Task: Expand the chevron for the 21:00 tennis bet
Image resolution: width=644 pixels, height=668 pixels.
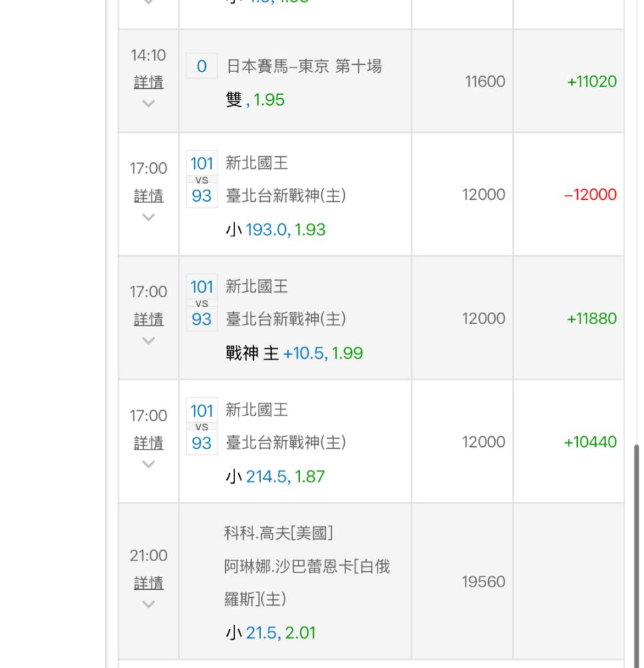Action: pyautogui.click(x=148, y=604)
